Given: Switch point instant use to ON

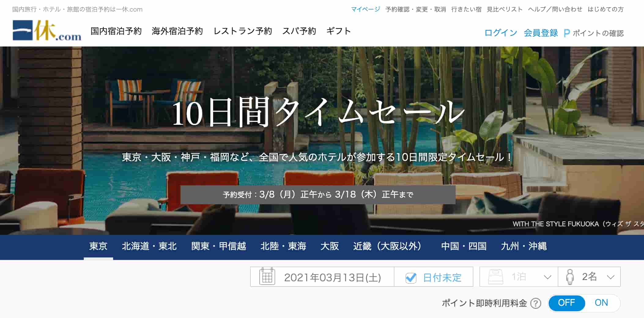Looking at the screenshot, I should tap(601, 303).
